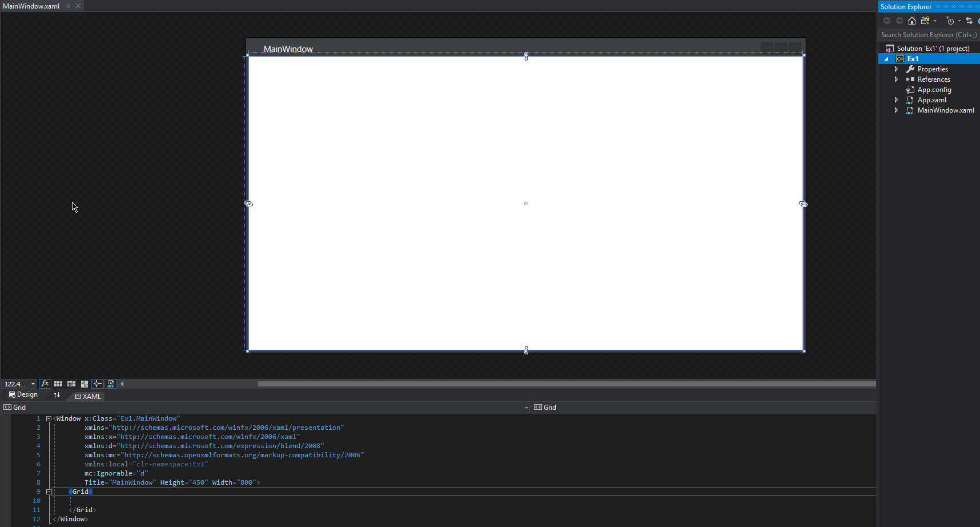Click the Pending Changes Filter clock icon

tap(950, 21)
